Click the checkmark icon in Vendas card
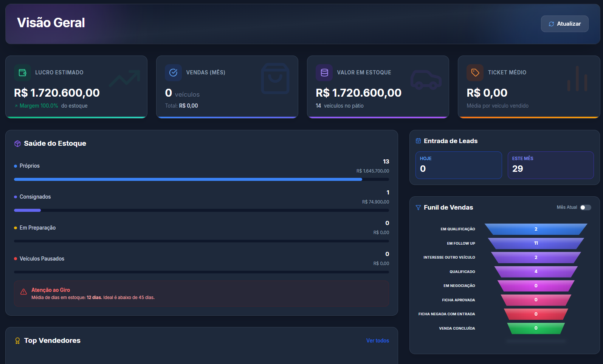Image resolution: width=603 pixels, height=364 pixels. tap(173, 72)
